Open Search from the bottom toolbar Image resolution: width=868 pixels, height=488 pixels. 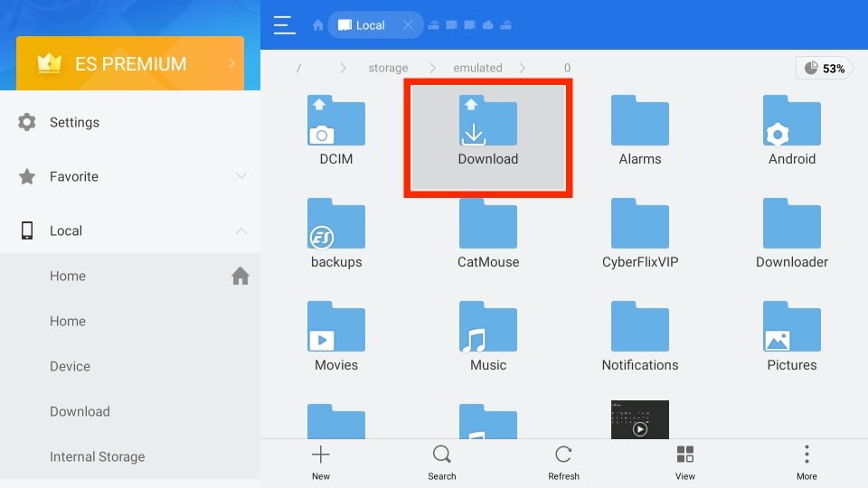click(442, 463)
